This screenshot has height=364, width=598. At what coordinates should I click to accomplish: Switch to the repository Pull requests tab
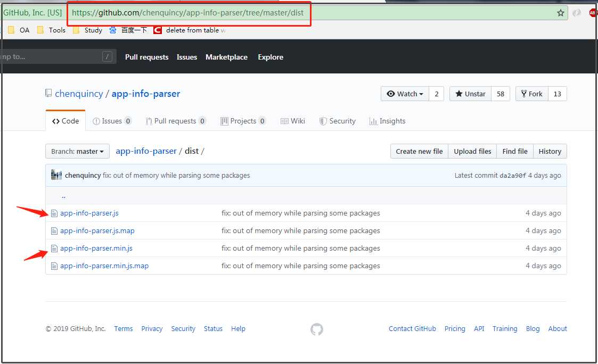pos(175,121)
